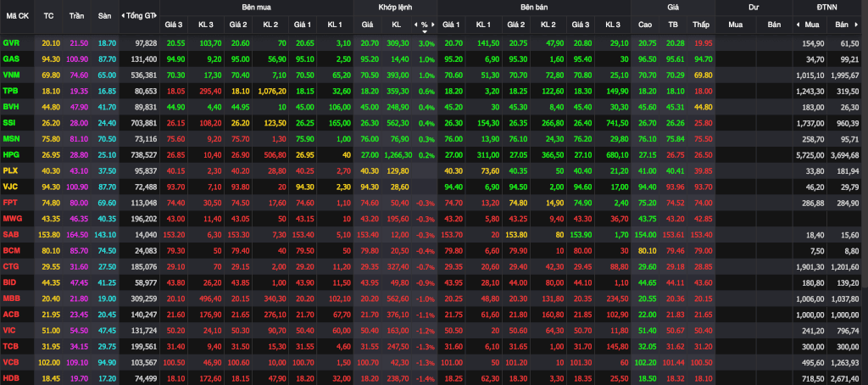Select MBB KL 3 buy volume 496,40
This screenshot has height=385, width=868.
click(x=209, y=299)
